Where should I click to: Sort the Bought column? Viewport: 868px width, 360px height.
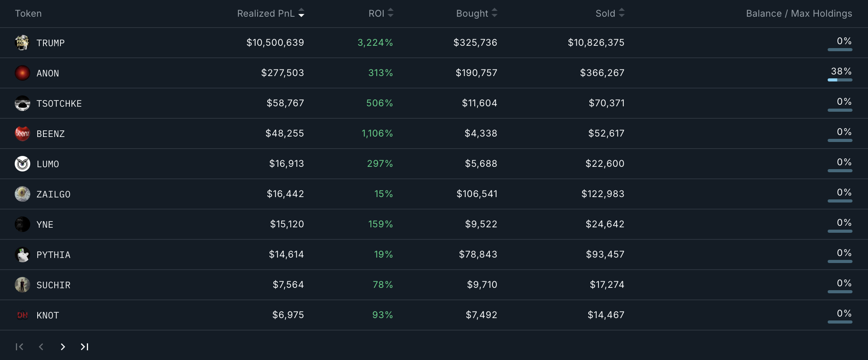[476, 13]
